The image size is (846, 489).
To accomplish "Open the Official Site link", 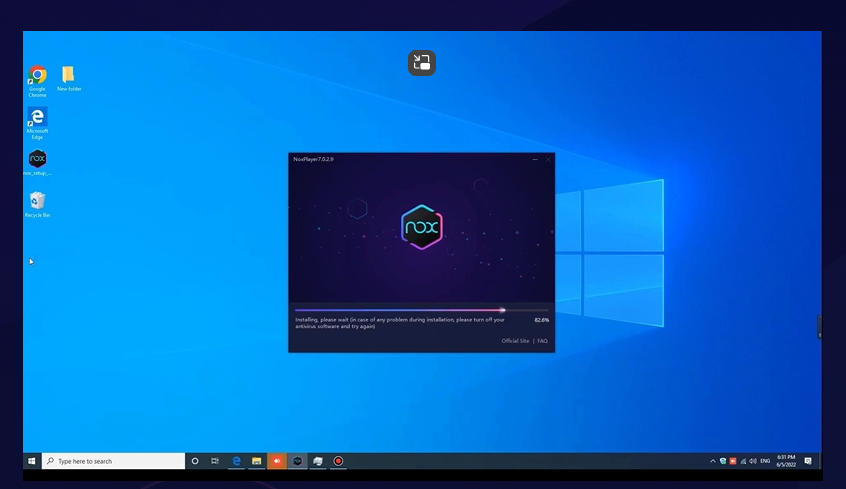I will (515, 341).
